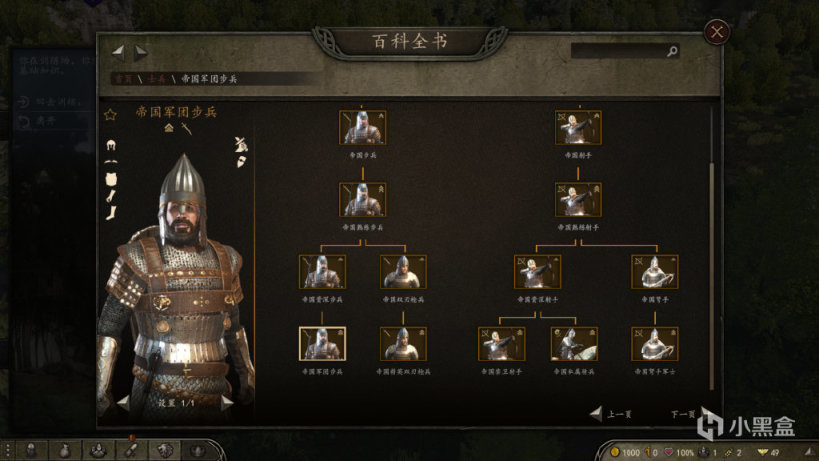Go forward with the encyclopedia right arrow
Image resolution: width=819 pixels, height=461 pixels.
click(141, 52)
